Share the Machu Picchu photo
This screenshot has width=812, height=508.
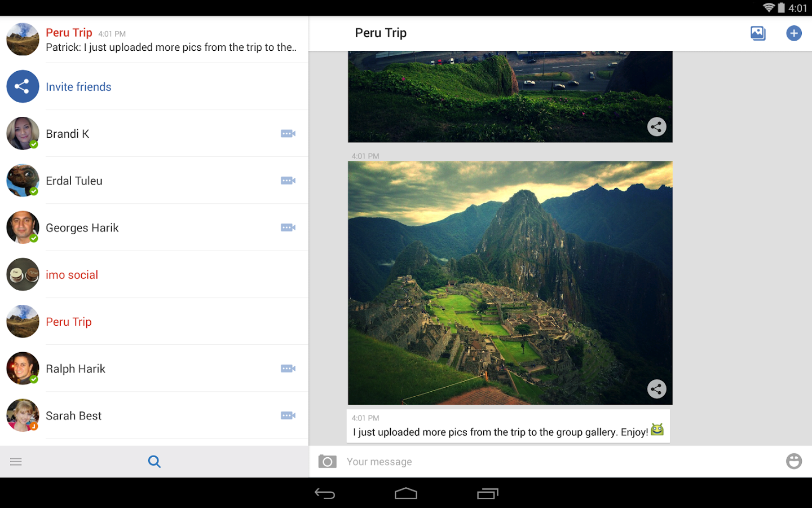coord(657,389)
